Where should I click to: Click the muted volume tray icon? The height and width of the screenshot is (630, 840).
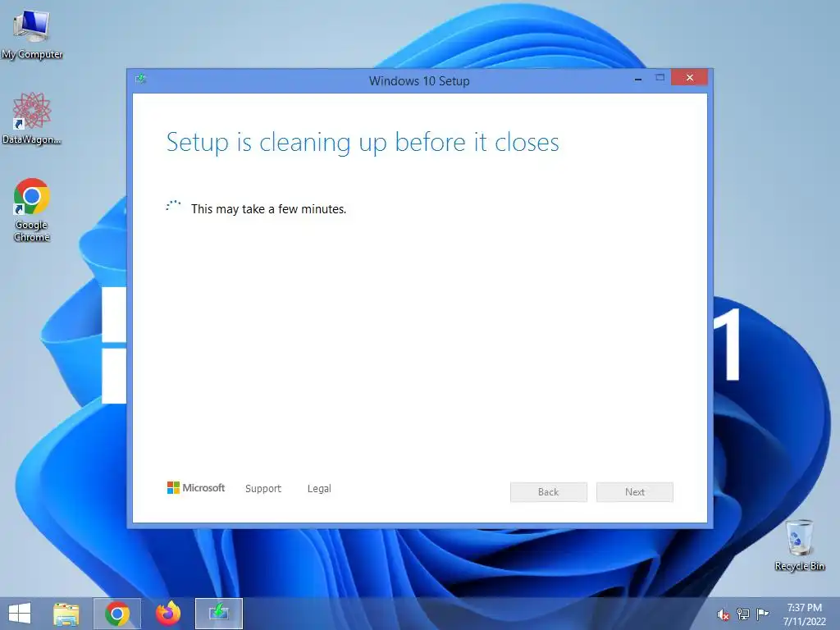tap(724, 615)
